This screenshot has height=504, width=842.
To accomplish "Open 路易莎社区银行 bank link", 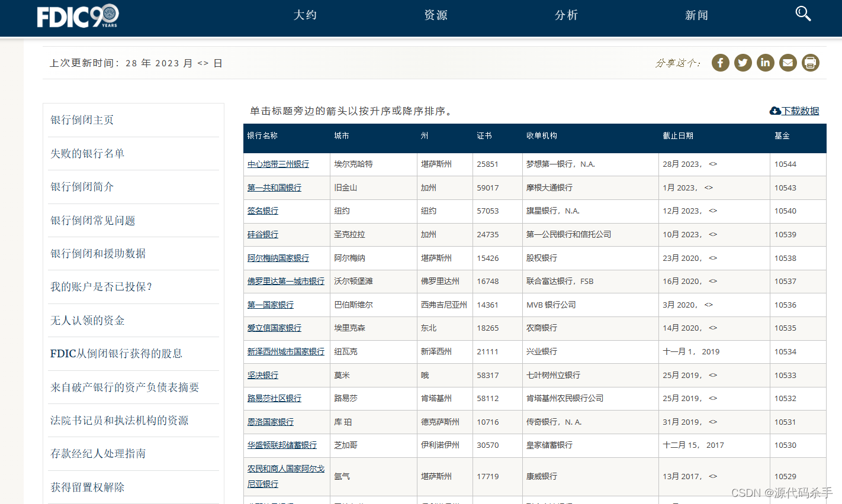I will (x=274, y=398).
